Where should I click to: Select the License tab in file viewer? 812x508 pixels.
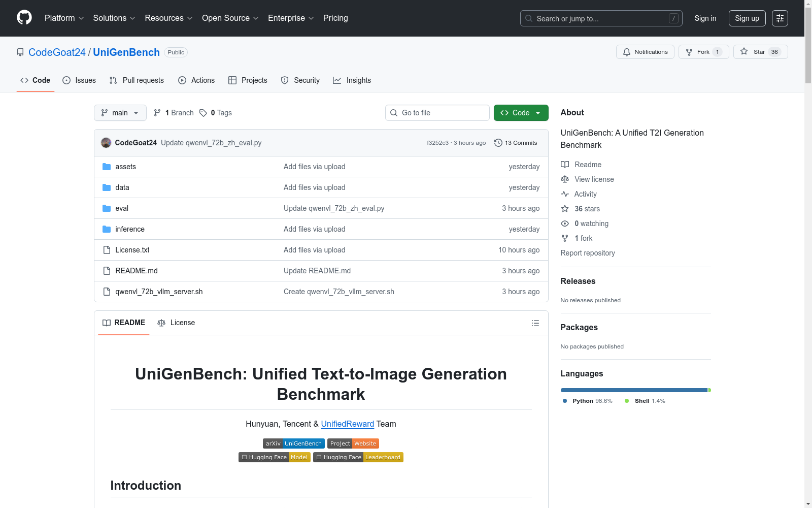click(176, 323)
